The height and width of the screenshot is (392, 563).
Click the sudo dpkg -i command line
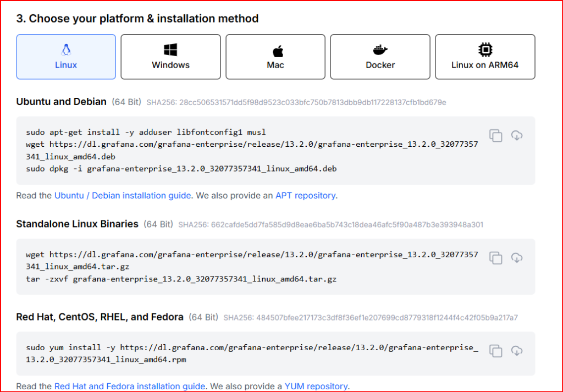tap(181, 169)
